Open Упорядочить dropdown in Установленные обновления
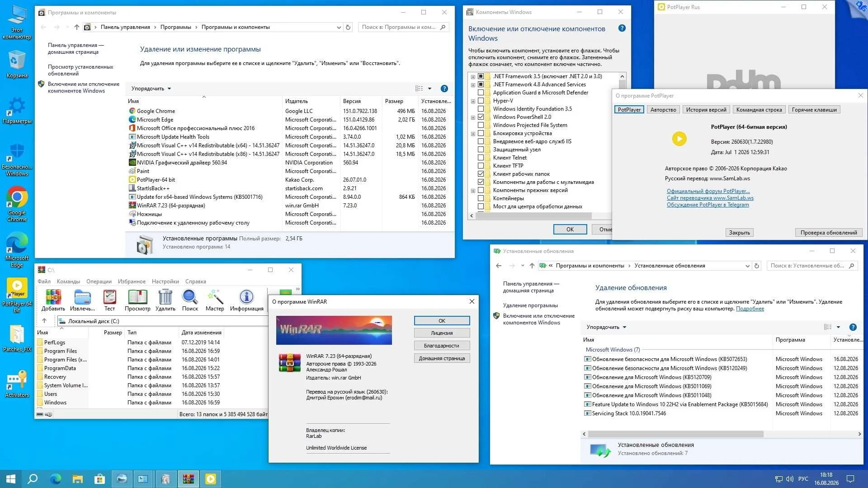 [606, 327]
